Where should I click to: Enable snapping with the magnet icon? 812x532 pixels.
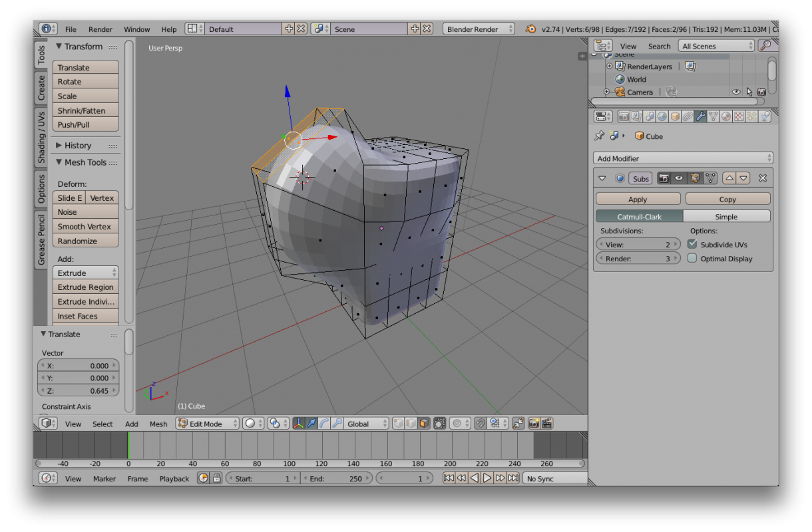point(480,424)
